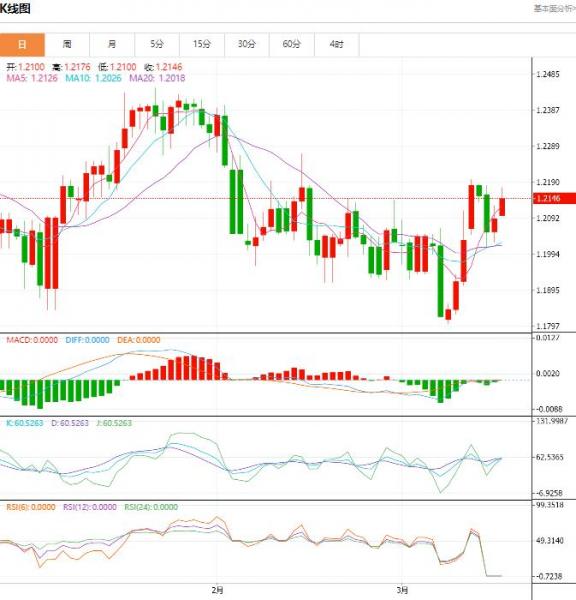Image resolution: width=576 pixels, height=600 pixels.
Task: Switch to the 周 weekly tab
Action: pyautogui.click(x=67, y=44)
